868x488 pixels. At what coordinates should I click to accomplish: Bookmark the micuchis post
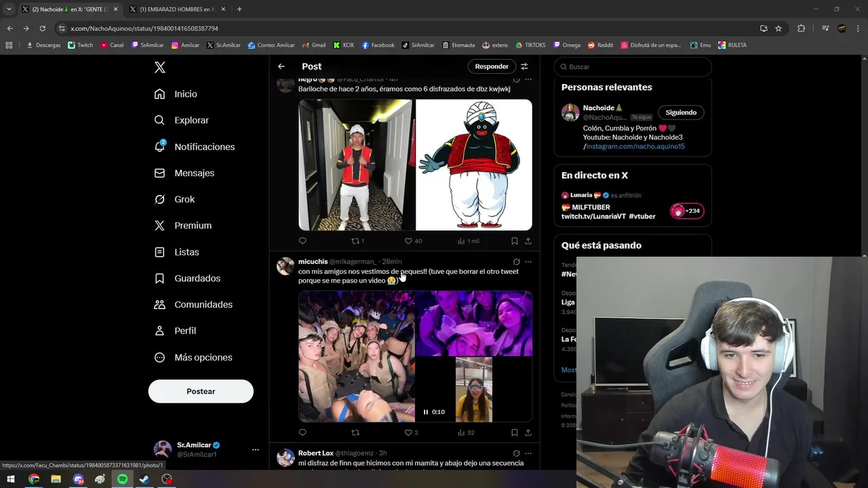(x=515, y=432)
